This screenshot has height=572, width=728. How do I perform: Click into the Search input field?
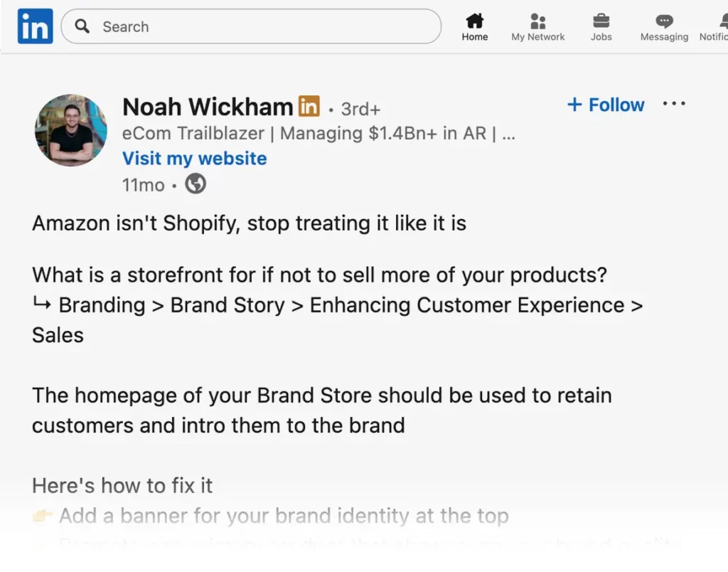pos(263,26)
